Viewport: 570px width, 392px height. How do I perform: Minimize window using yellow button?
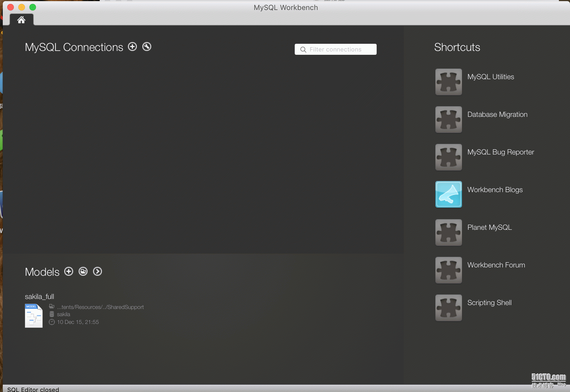(22, 7)
